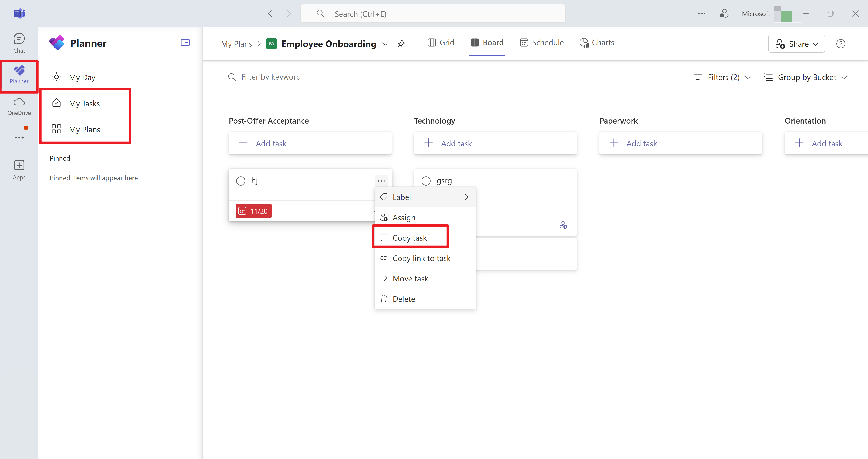Select My Day in Planner
Viewport: 868px width, 459px height.
click(82, 77)
